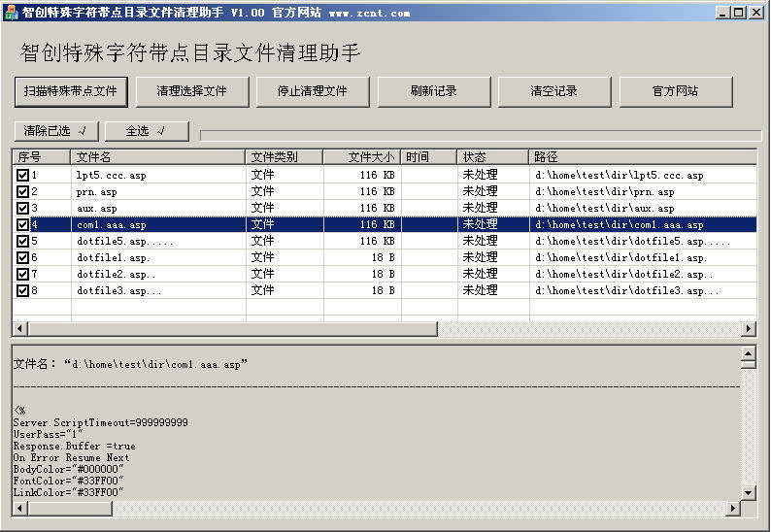This screenshot has width=771, height=532.
Task: Close the application window
Action: click(x=755, y=13)
